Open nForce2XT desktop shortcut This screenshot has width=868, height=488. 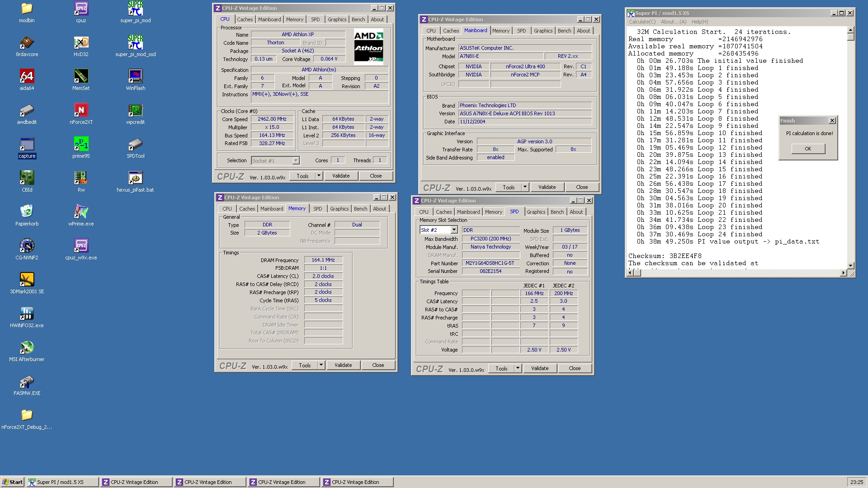point(81,114)
